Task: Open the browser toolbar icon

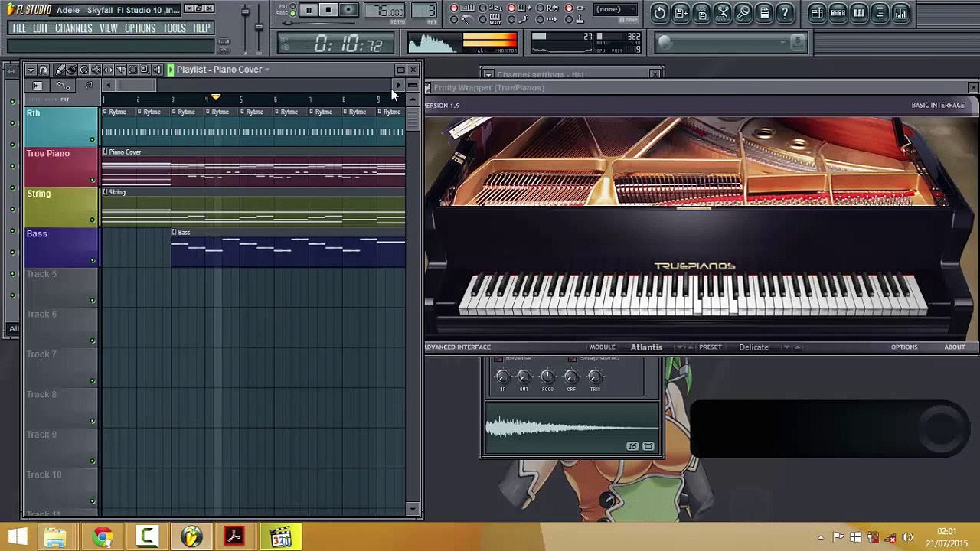Action: point(880,13)
